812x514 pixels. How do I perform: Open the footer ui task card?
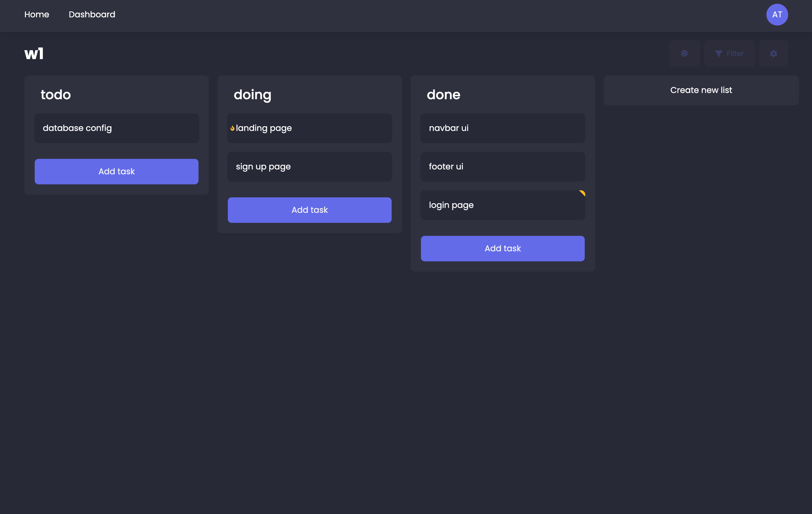coord(503,166)
